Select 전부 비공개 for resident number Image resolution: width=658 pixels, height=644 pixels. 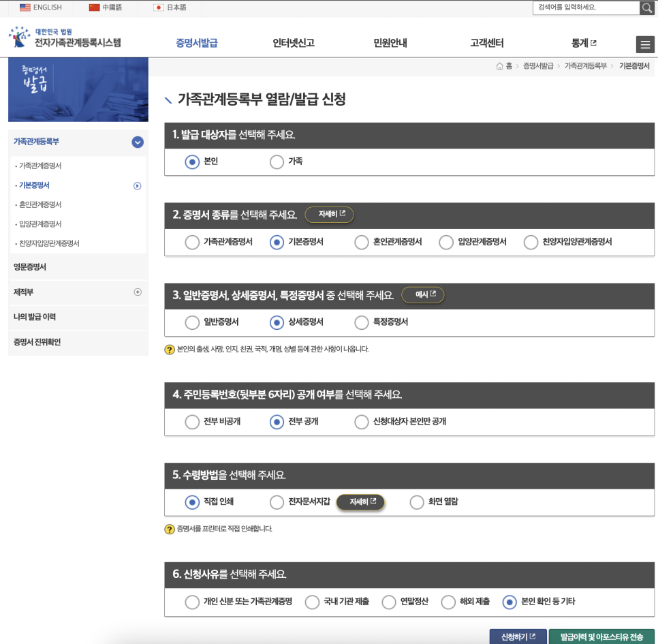tap(192, 422)
